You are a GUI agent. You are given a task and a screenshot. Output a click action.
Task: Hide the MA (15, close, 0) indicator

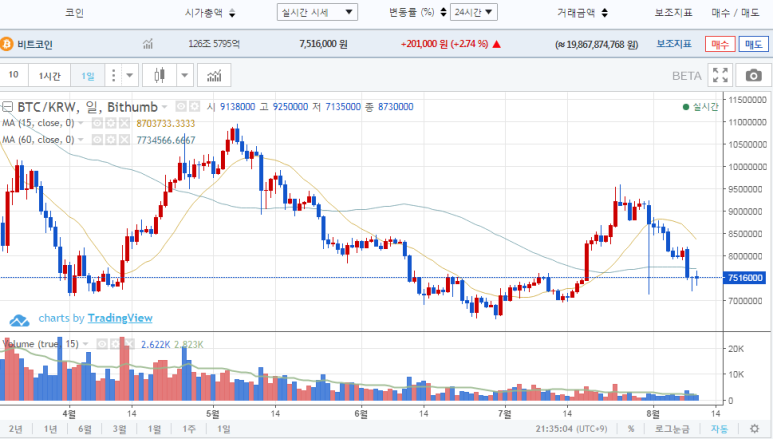point(99,123)
